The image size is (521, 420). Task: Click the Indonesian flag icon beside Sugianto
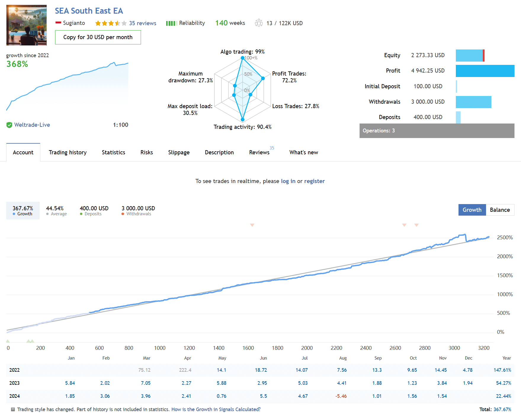pyautogui.click(x=58, y=23)
